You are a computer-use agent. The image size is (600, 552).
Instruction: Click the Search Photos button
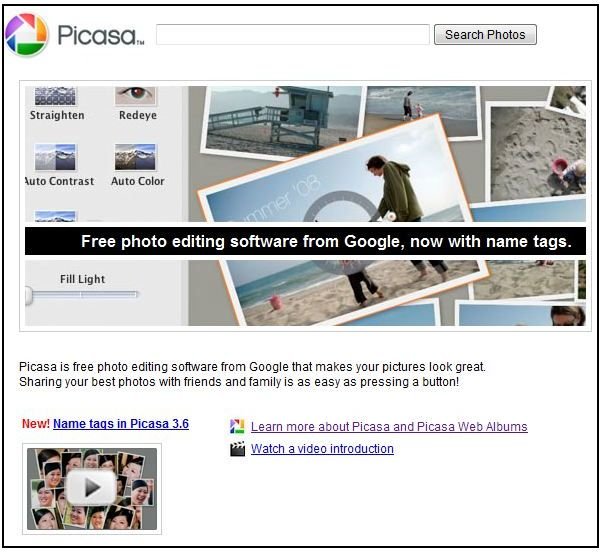(x=485, y=35)
